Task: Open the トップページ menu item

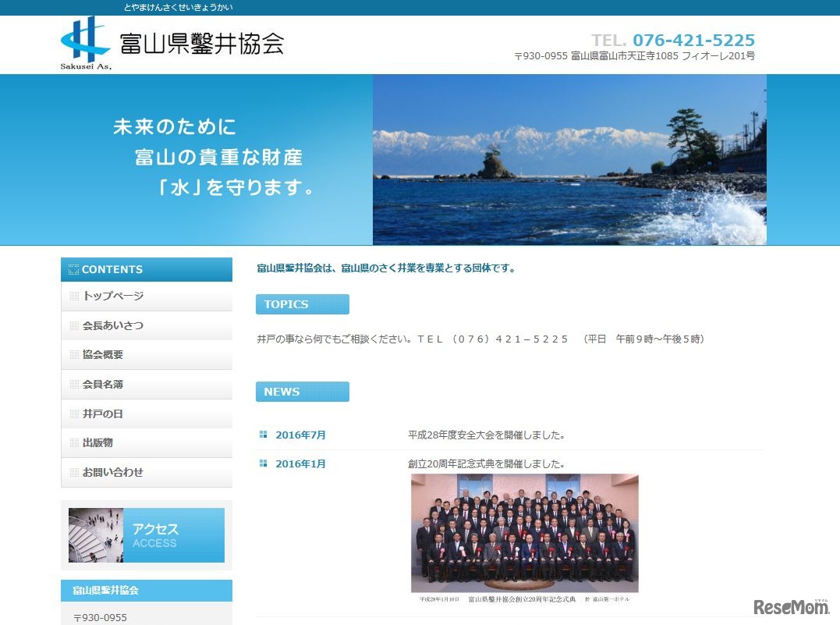Action: pos(147,296)
